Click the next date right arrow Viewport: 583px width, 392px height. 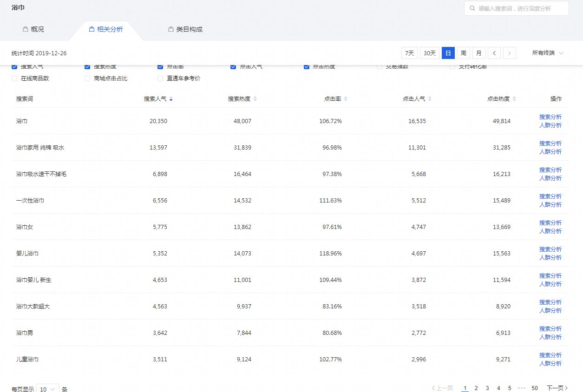pyautogui.click(x=510, y=53)
